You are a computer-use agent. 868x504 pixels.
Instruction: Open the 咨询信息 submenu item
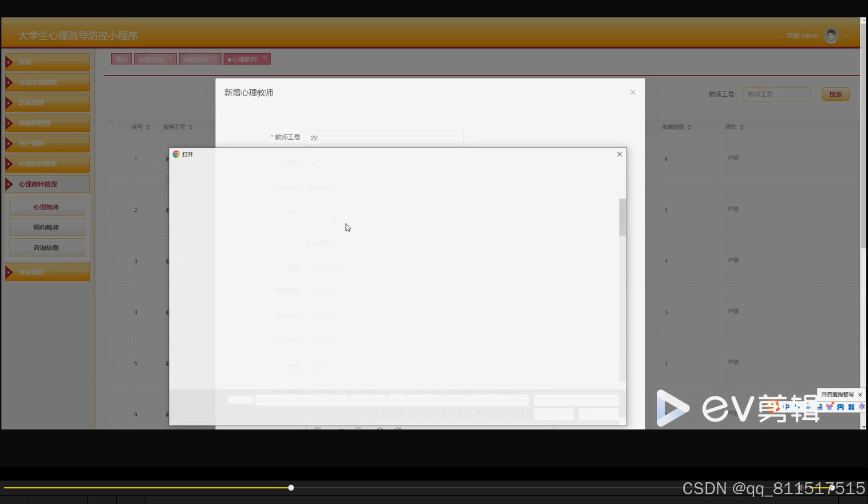click(x=47, y=247)
